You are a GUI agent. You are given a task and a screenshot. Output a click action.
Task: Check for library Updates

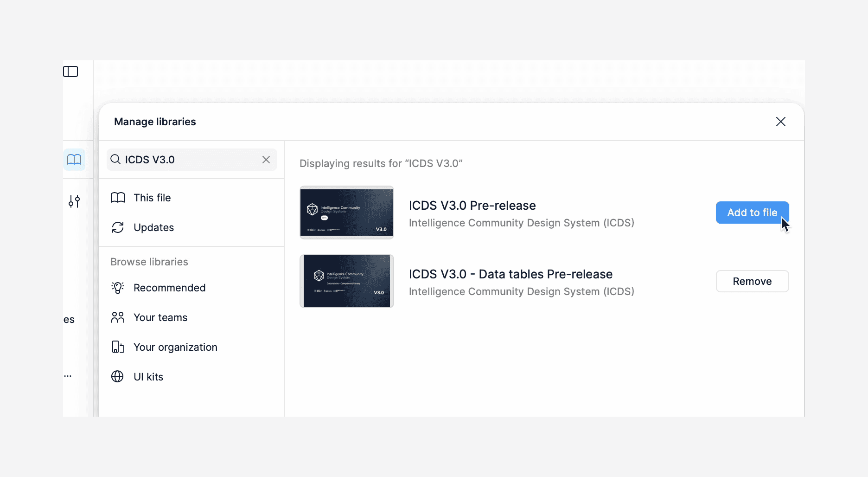(153, 227)
